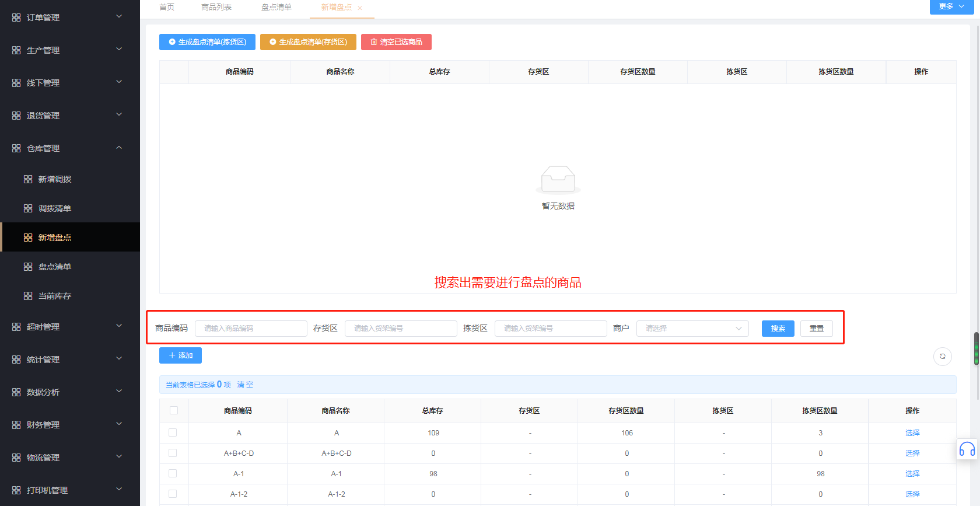The height and width of the screenshot is (506, 980).
Task: Click 选择 link for product A
Action: point(912,432)
